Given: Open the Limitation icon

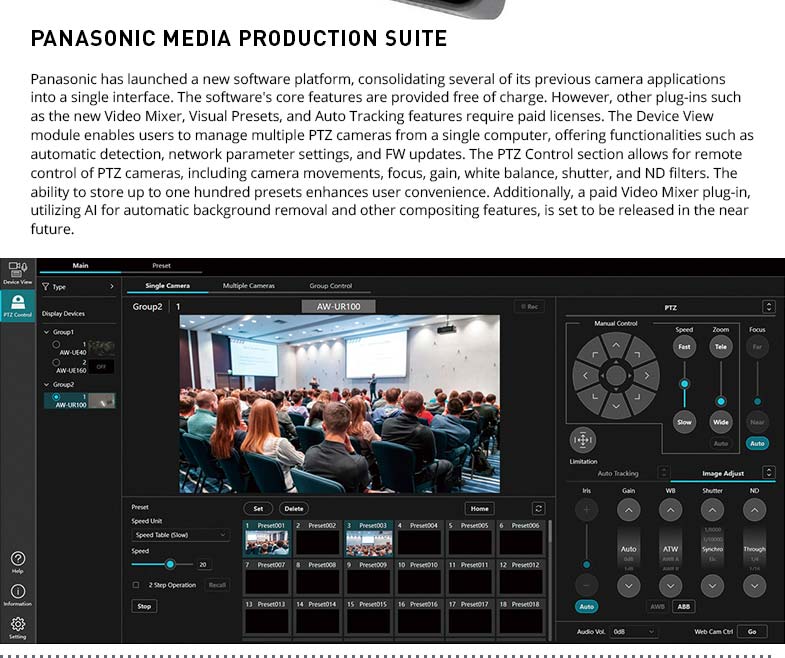Looking at the screenshot, I should coord(582,440).
